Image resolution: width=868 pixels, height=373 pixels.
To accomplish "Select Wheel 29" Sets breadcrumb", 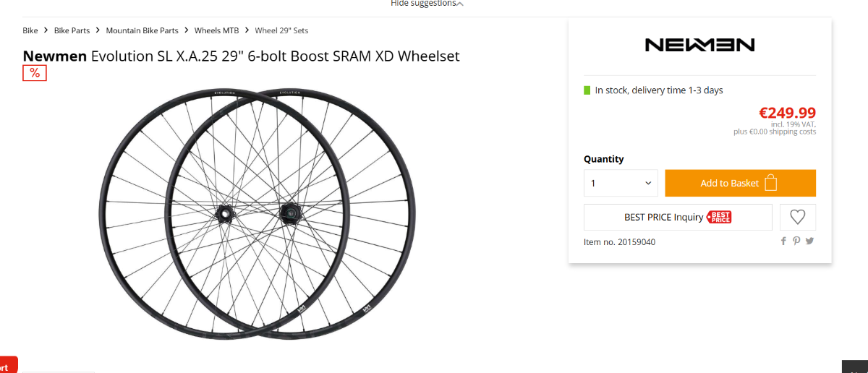I will pyautogui.click(x=281, y=30).
